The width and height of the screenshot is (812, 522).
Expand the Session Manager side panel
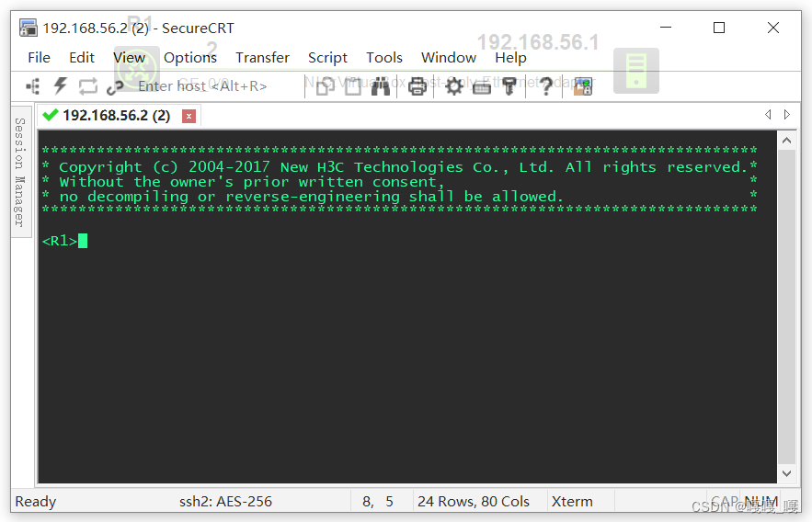click(x=19, y=172)
